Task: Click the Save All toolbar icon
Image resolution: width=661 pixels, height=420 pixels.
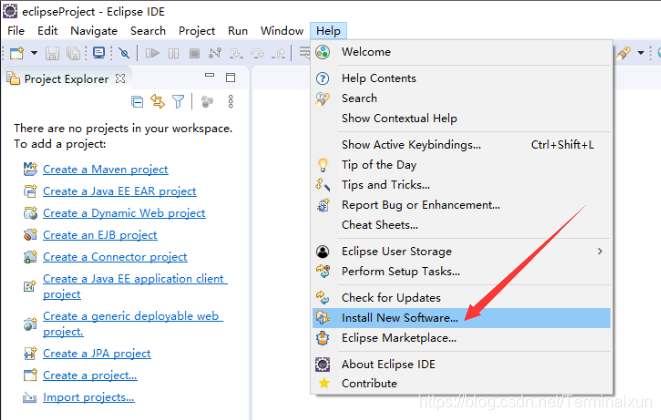Action: point(73,53)
